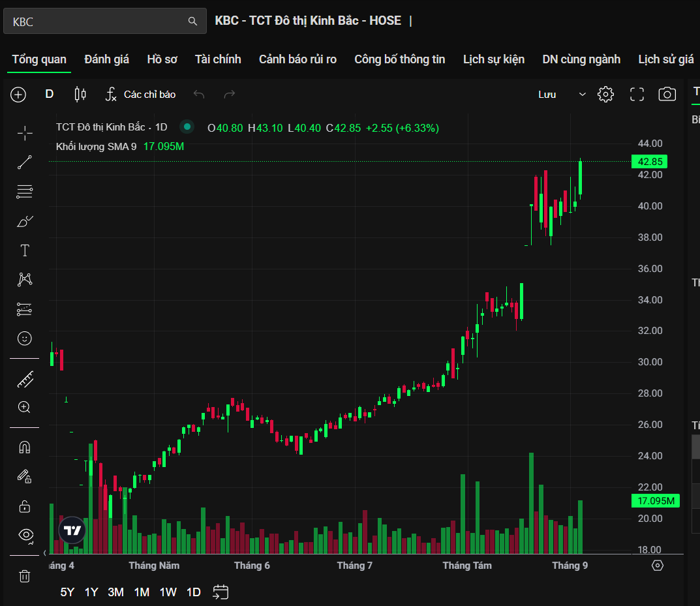Screen dimensions: 700x606
Task: Activate the zoom in tool
Action: tap(25, 408)
